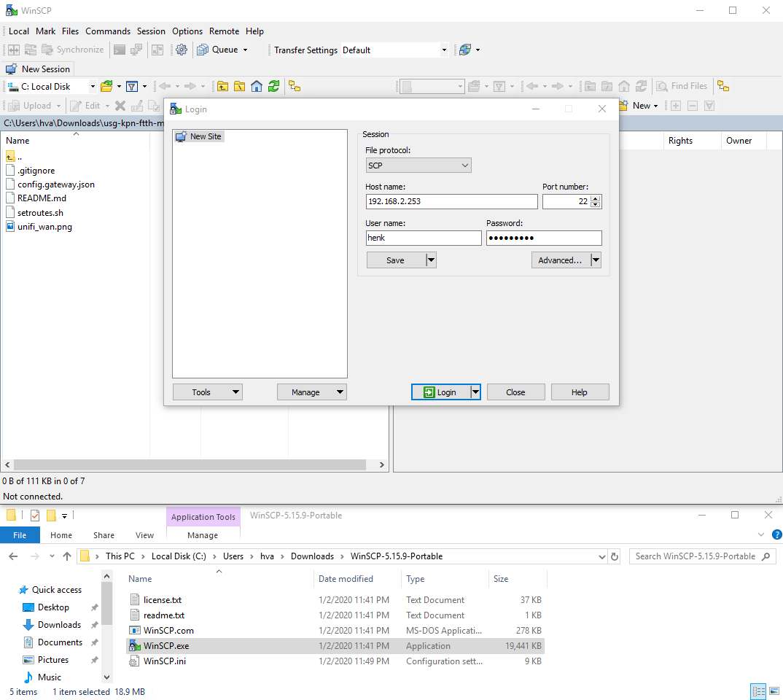Screen dimensions: 783x700
Task: Open the dropdown arrow beside the Login button
Action: 475,392
